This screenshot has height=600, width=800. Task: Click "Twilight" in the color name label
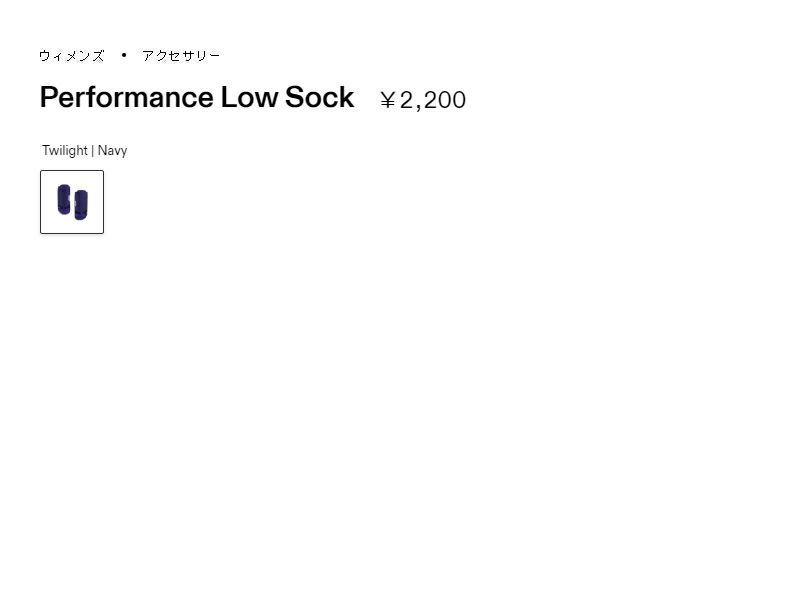pos(65,151)
